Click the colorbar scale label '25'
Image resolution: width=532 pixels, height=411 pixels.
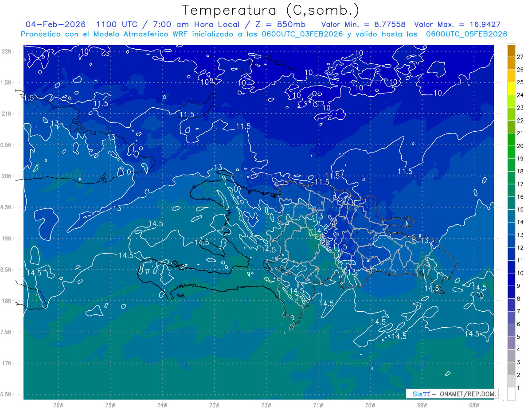click(520, 82)
